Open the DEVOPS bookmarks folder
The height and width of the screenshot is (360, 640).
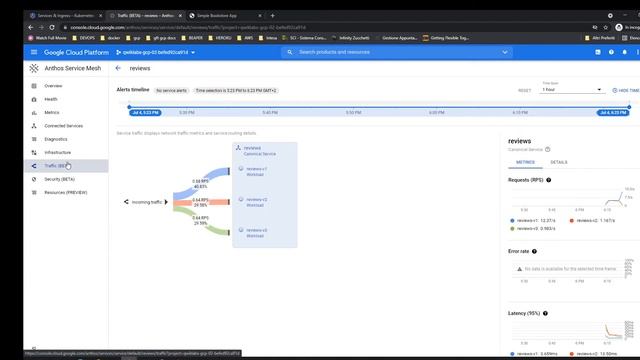[x=83, y=38]
